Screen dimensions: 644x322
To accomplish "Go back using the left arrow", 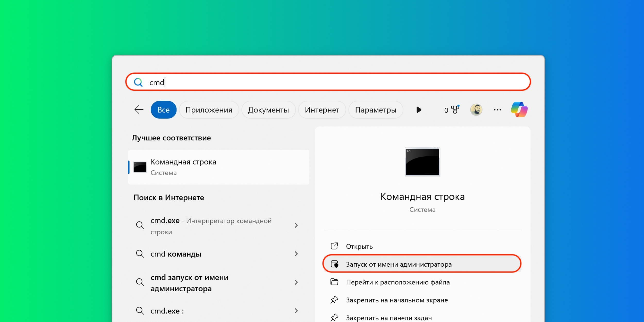I will (x=139, y=110).
